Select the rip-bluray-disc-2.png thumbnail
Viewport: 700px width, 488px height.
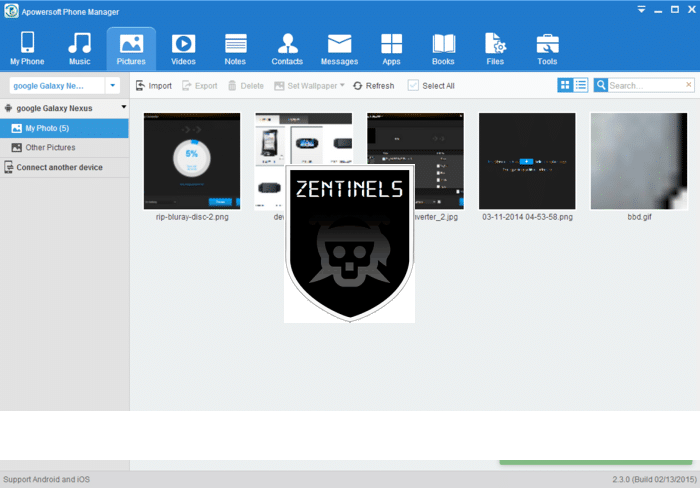click(x=192, y=161)
